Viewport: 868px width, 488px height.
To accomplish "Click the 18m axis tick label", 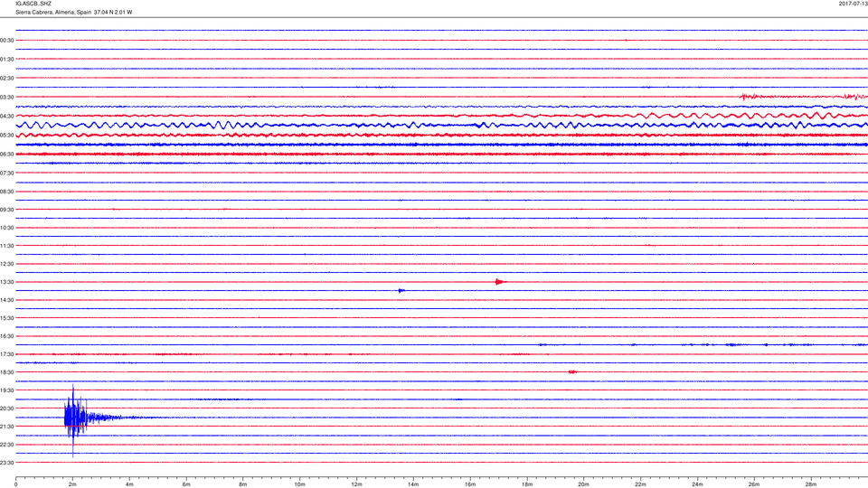I will pos(527,484).
